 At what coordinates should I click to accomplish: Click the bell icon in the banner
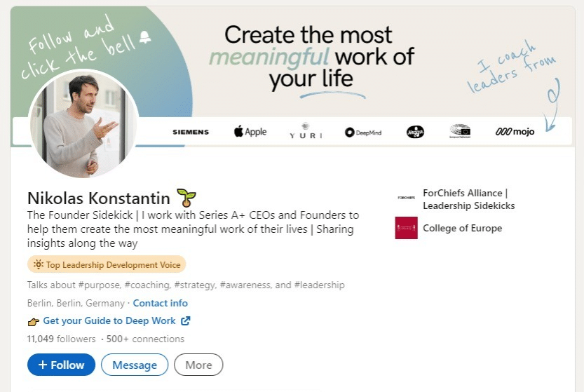click(x=145, y=37)
